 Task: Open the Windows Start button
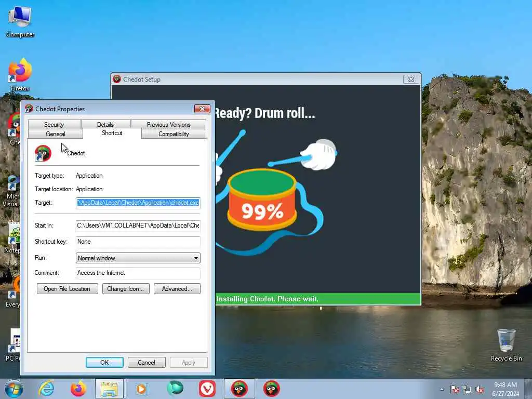point(14,389)
